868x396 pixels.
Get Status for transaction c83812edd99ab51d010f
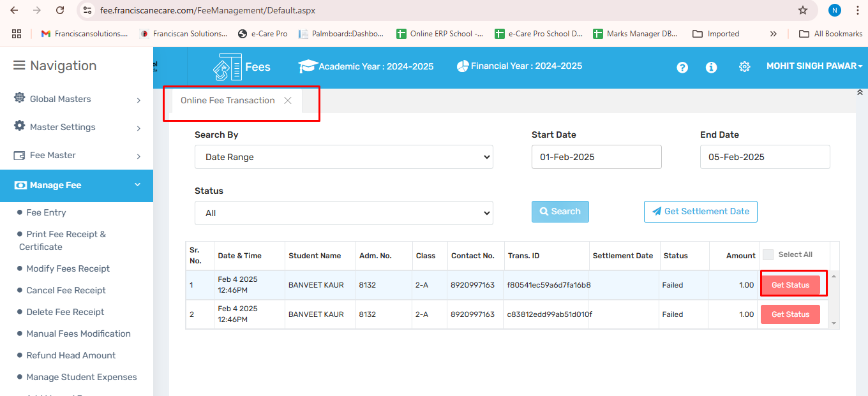pyautogui.click(x=790, y=314)
